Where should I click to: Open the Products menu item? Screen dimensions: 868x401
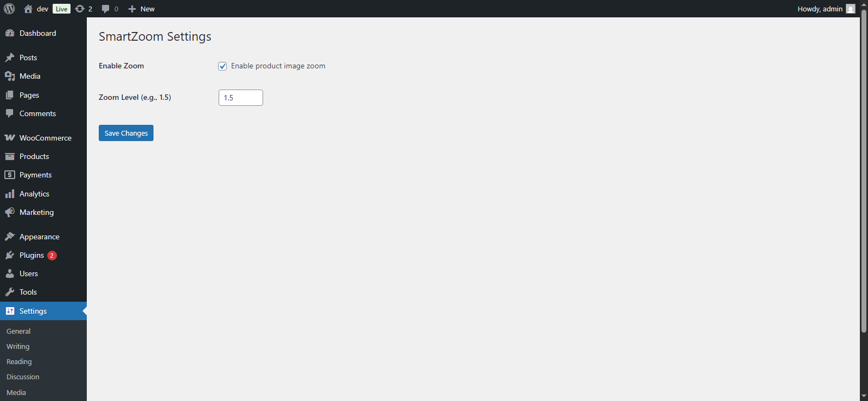point(43,156)
